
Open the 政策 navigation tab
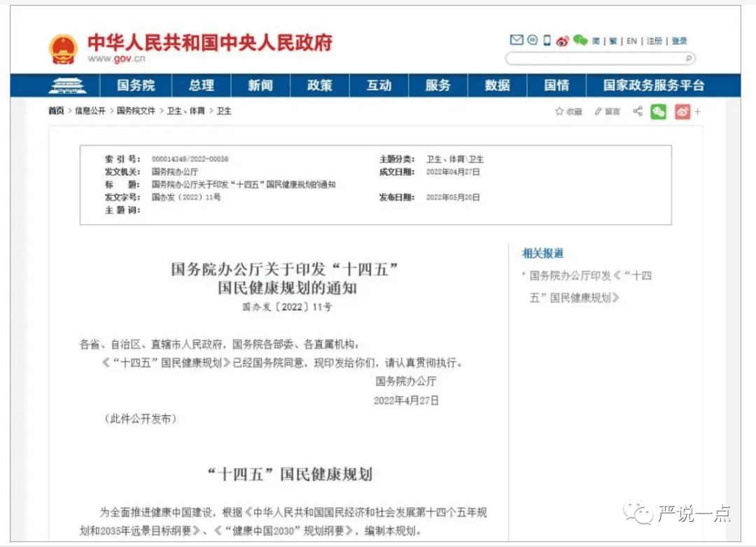tap(320, 85)
